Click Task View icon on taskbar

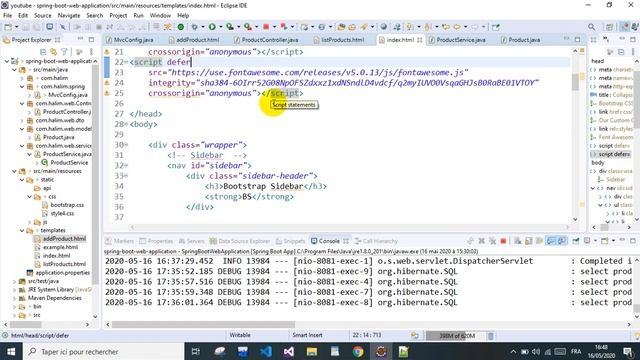point(196,351)
